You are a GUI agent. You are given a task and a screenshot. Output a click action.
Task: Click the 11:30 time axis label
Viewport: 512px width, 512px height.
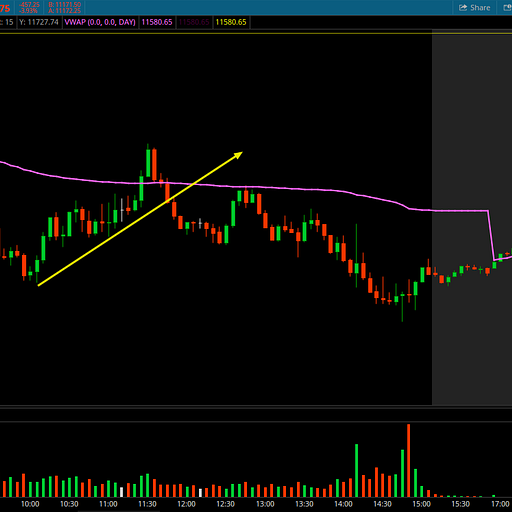[147, 504]
